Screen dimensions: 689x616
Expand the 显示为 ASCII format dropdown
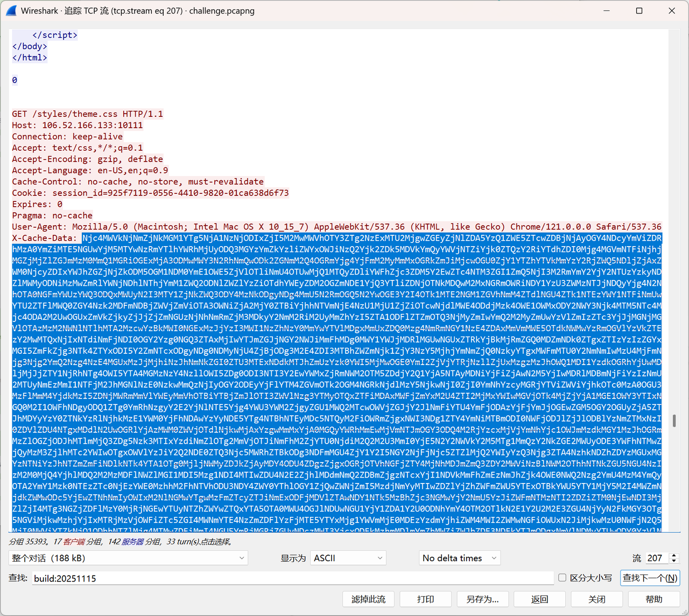click(348, 558)
